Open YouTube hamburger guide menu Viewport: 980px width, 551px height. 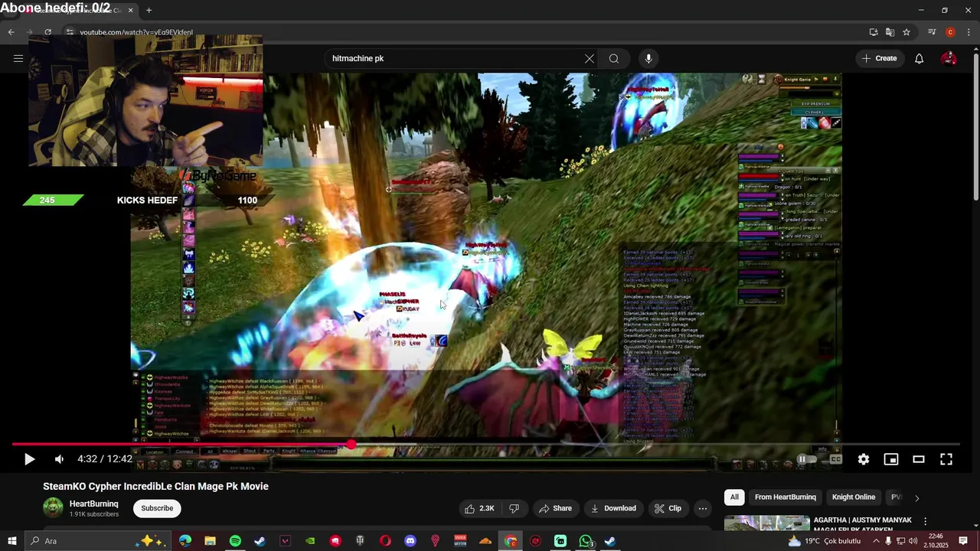click(x=18, y=58)
